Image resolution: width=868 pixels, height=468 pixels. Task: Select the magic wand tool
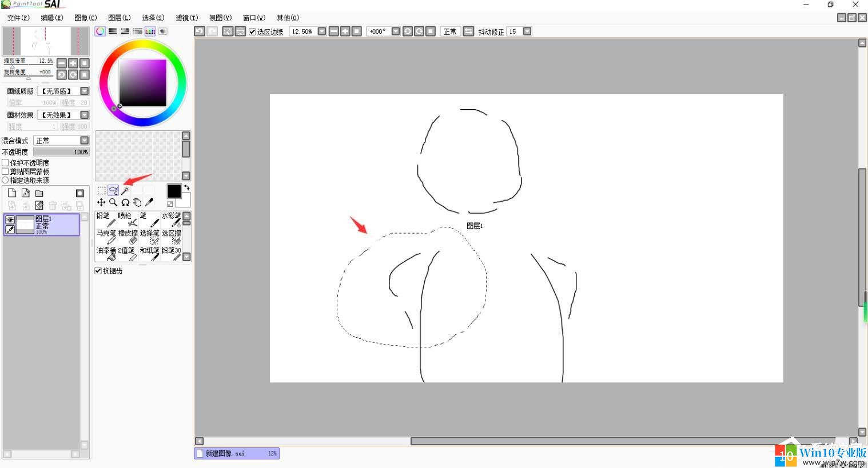pyautogui.click(x=125, y=190)
